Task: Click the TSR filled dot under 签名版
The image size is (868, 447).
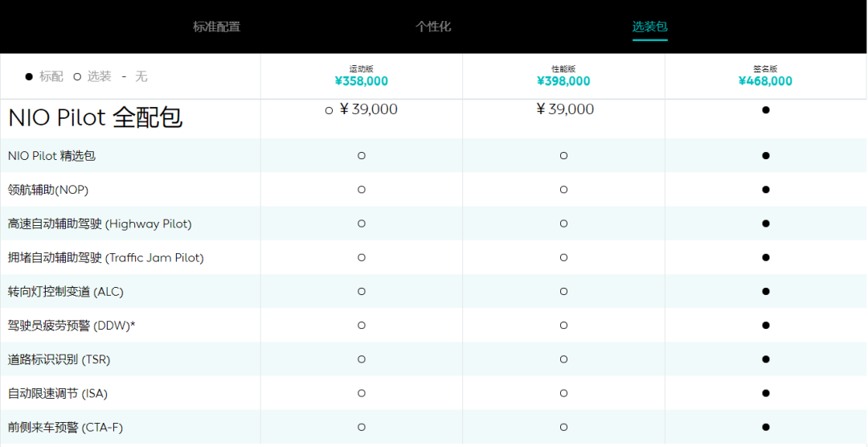Action: coord(766,359)
